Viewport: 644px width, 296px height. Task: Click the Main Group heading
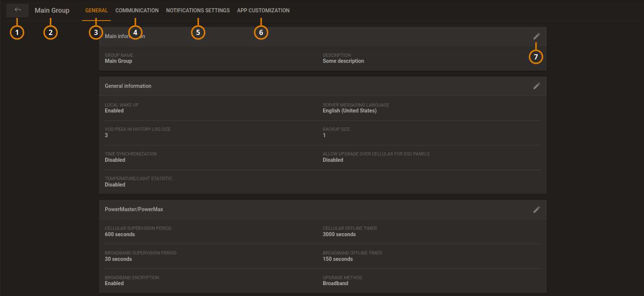tap(52, 10)
